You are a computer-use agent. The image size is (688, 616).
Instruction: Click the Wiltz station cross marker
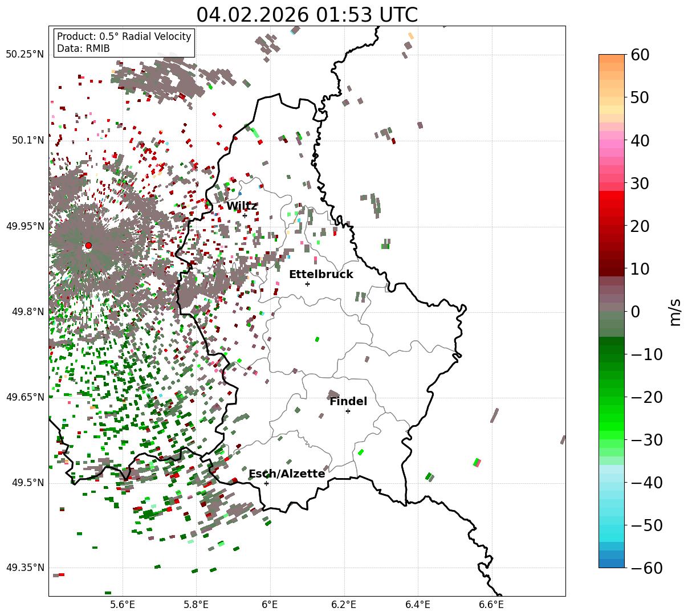[245, 215]
